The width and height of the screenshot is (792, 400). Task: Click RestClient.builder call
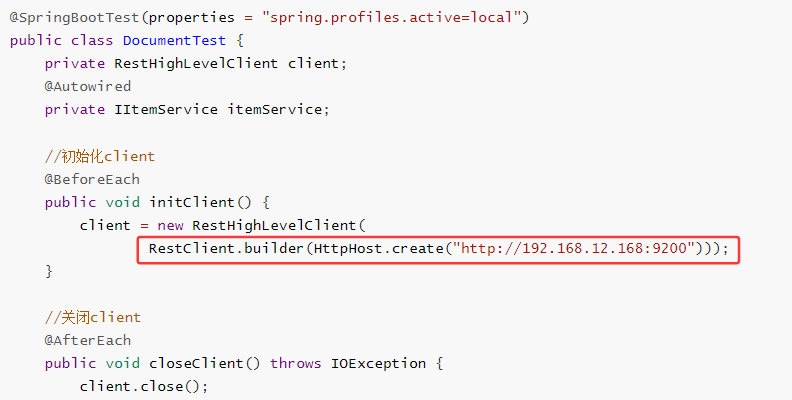226,248
